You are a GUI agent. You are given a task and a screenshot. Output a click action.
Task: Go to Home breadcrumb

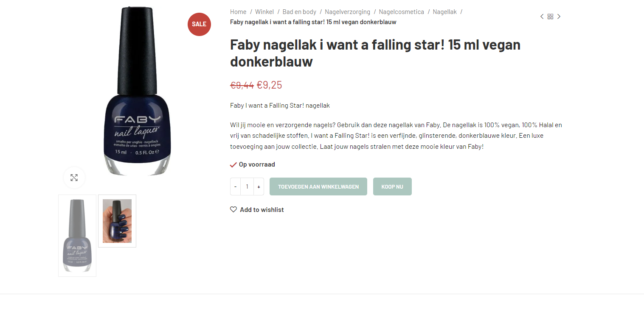point(238,12)
